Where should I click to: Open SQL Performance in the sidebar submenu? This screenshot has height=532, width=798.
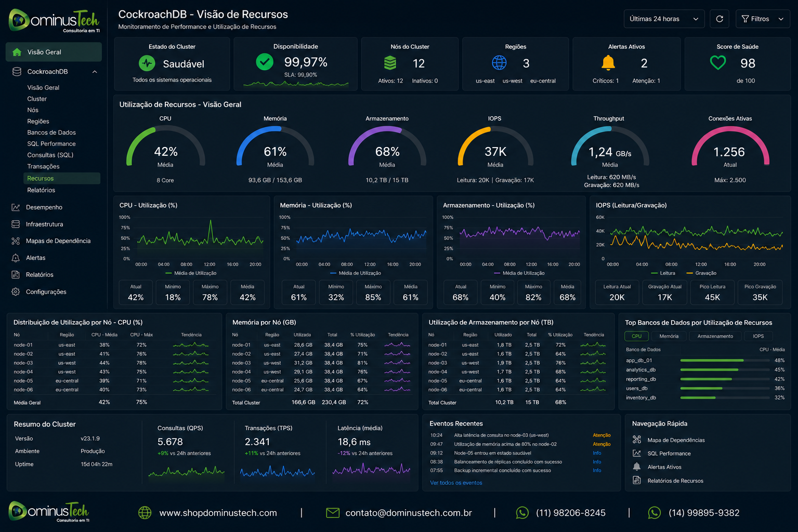point(51,144)
